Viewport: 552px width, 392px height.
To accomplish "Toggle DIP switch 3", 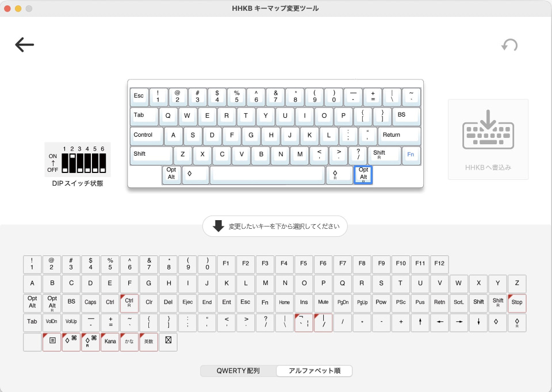I will point(80,163).
